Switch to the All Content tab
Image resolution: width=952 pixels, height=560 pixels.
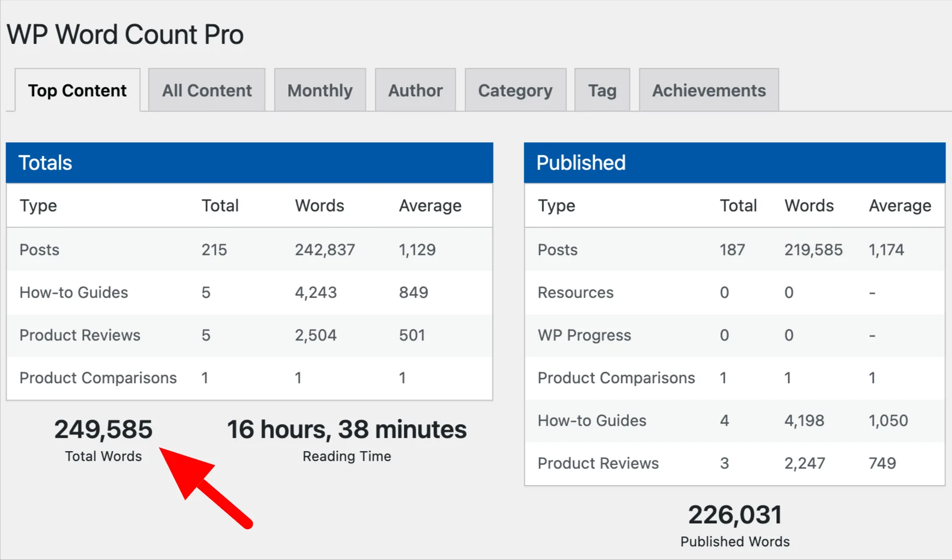207,90
